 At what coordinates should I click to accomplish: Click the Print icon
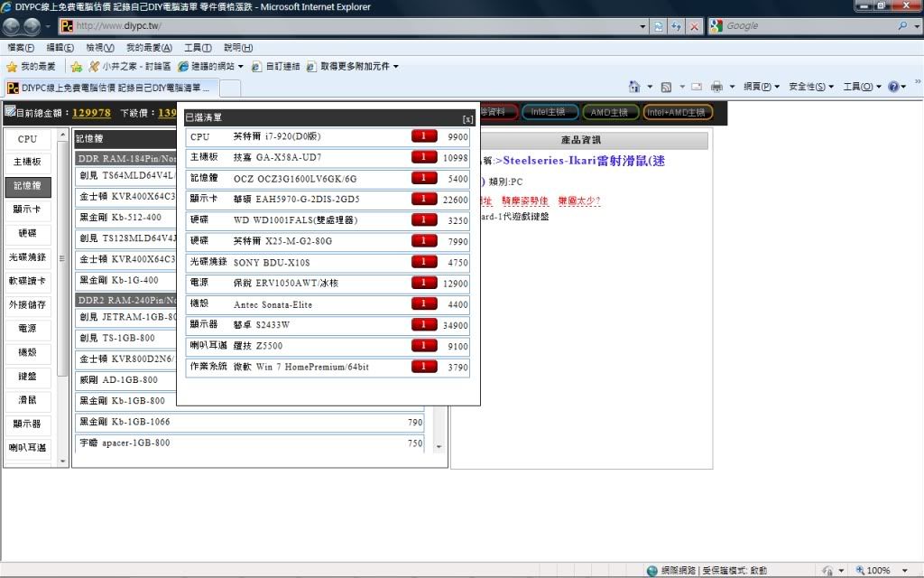coord(716,87)
